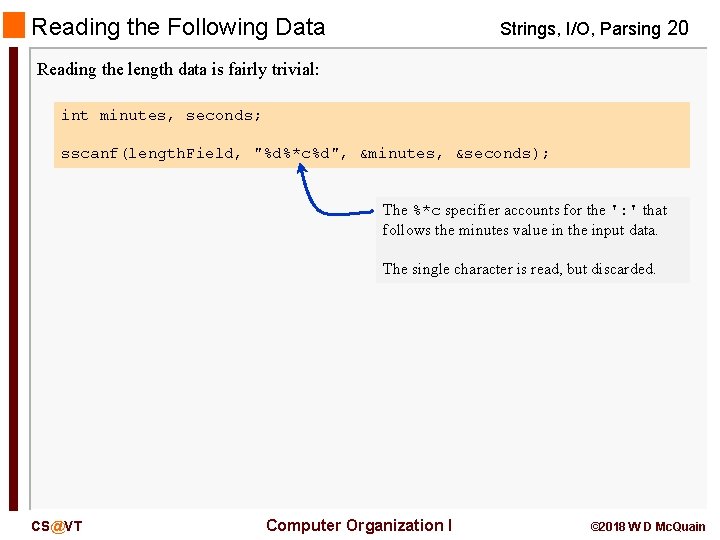Image resolution: width=720 pixels, height=540 pixels.
Task: Click the "Reading the length data is fairly trivial" sentence
Action: [x=178, y=70]
